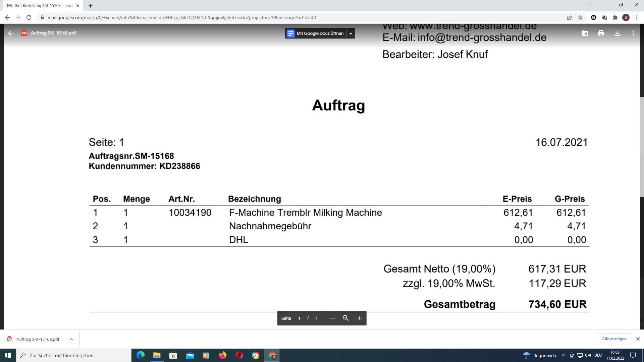Open the preview more options menu
Viewport: 644px width, 362px height.
[x=633, y=33]
